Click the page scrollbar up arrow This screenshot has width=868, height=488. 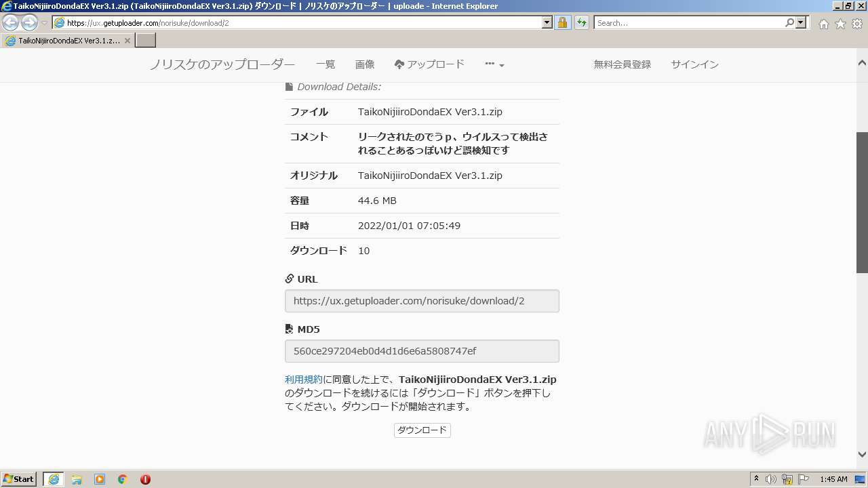click(x=862, y=63)
